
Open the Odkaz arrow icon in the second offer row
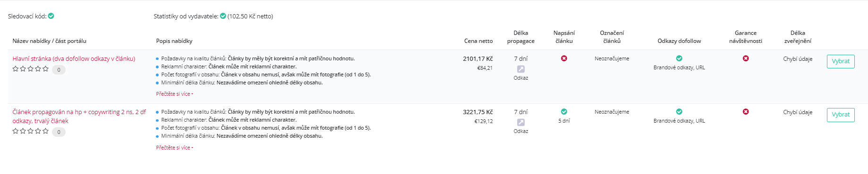click(521, 122)
